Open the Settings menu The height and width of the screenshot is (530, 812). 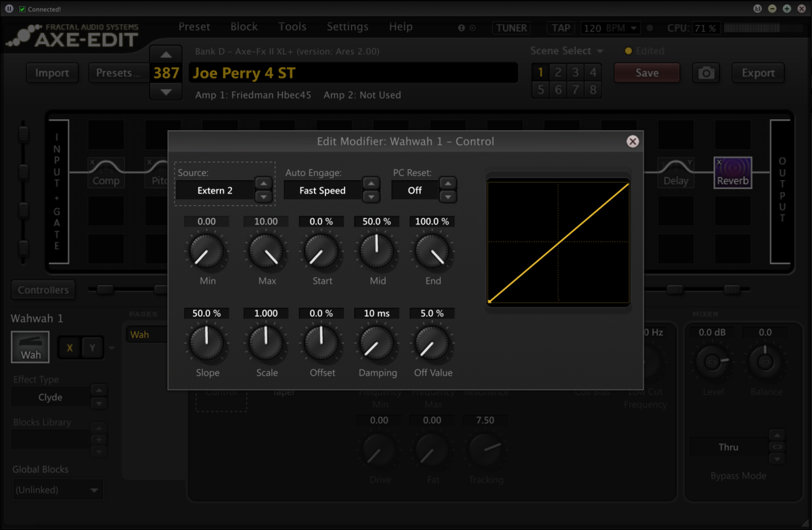(x=347, y=26)
